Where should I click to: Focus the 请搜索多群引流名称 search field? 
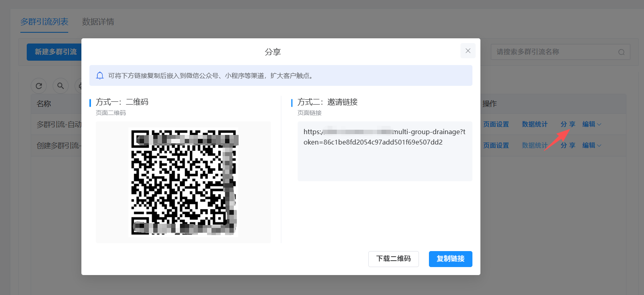[x=560, y=52]
